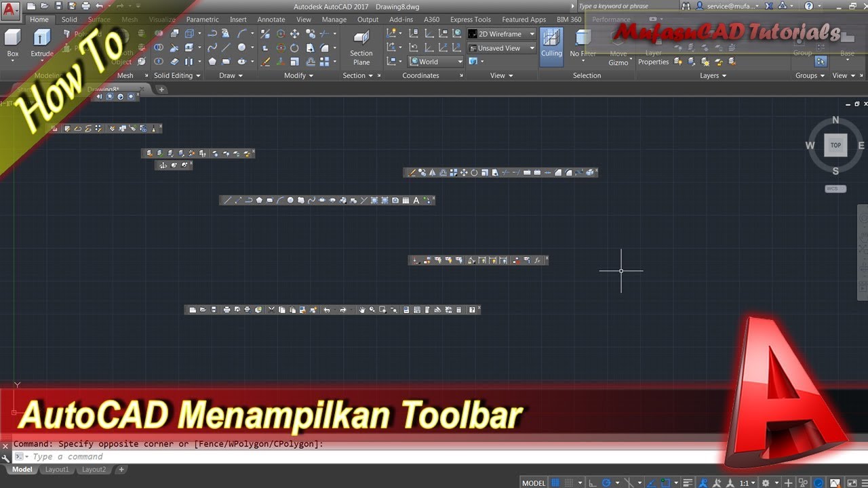The image size is (868, 488).
Task: Toggle MODEL space button in status bar
Action: point(534,483)
